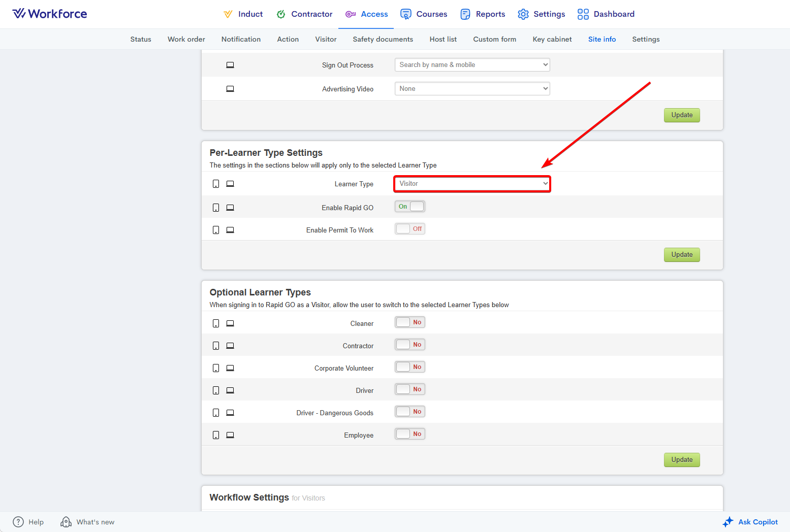
Task: Switch to the Notification sub-tab
Action: pos(241,39)
